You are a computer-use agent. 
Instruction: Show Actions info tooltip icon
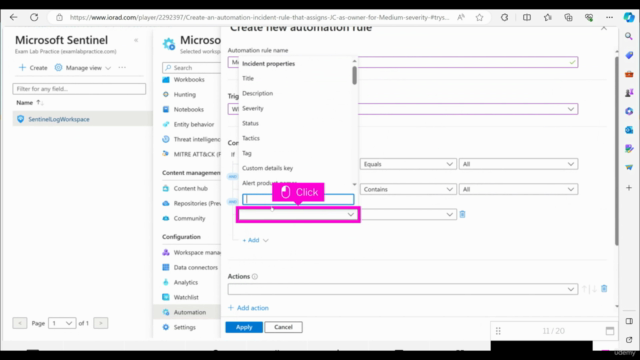[x=255, y=276]
